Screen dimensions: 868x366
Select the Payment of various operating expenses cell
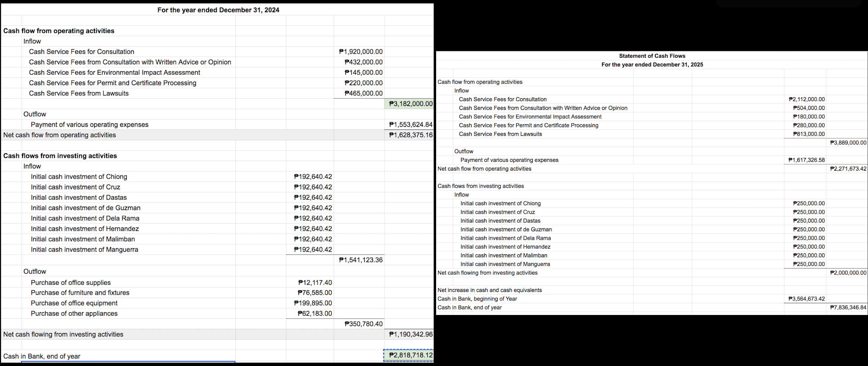(x=410, y=124)
